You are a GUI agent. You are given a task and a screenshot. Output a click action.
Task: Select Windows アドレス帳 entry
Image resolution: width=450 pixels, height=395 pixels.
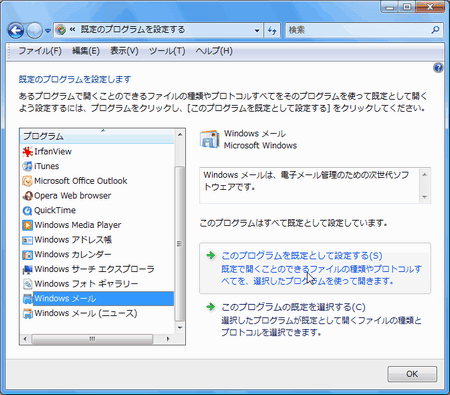[73, 240]
